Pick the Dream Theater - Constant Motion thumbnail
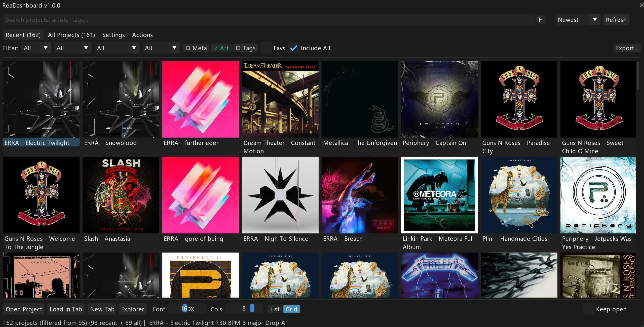Image resolution: width=644 pixels, height=327 pixels. (280, 99)
